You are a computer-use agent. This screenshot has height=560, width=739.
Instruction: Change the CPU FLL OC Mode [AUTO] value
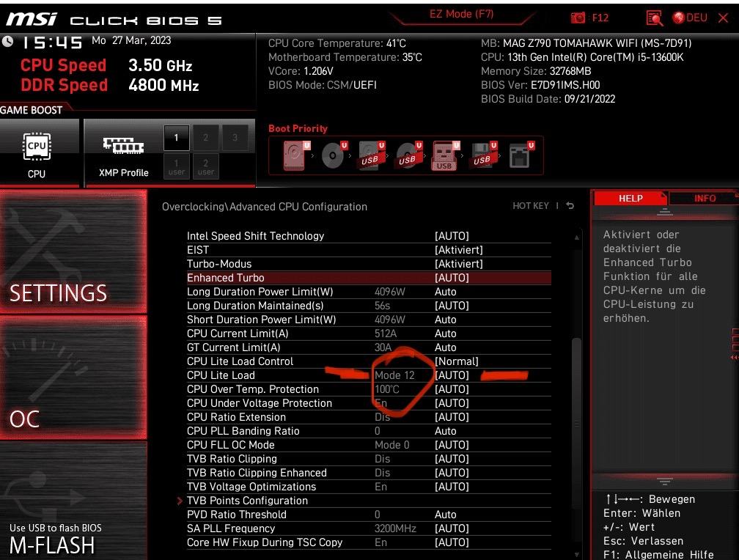[452, 444]
